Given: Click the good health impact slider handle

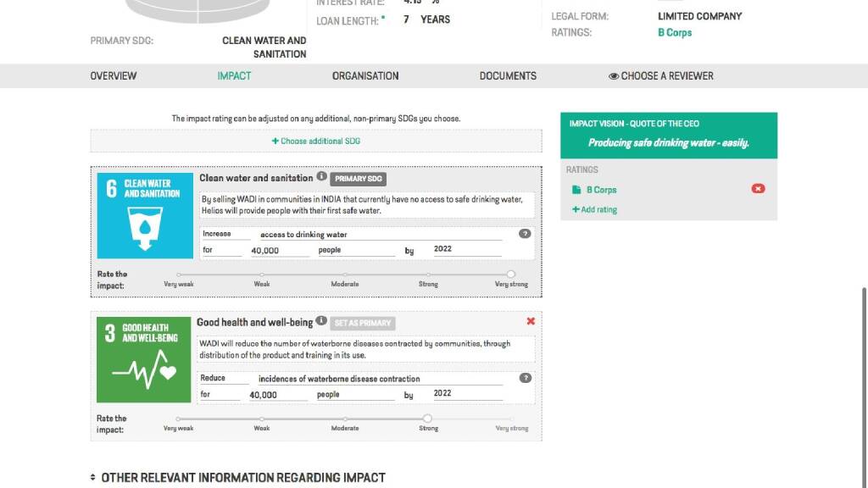Looking at the screenshot, I should 427,419.
